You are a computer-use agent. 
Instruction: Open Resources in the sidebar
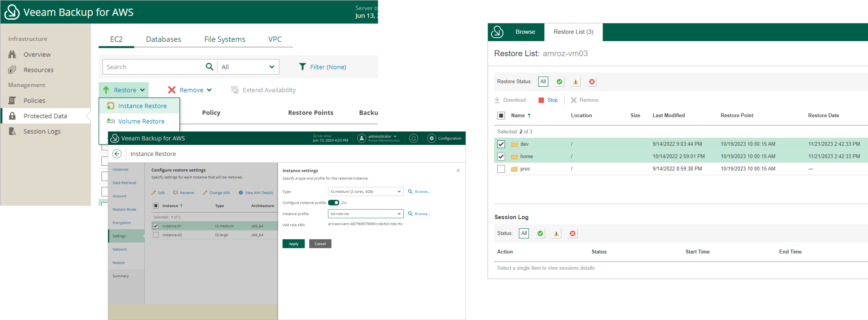pos(31,70)
